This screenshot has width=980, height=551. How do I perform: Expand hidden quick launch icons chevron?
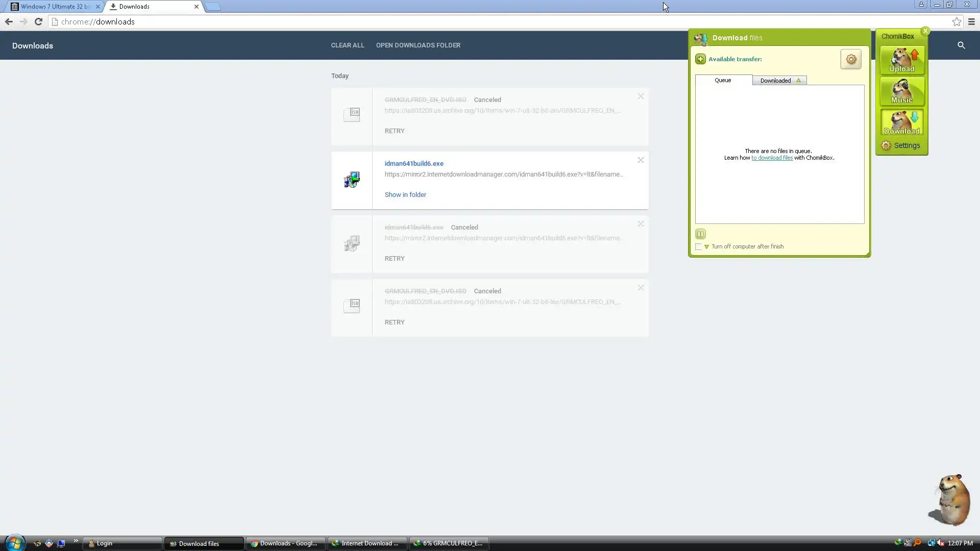tap(76, 541)
